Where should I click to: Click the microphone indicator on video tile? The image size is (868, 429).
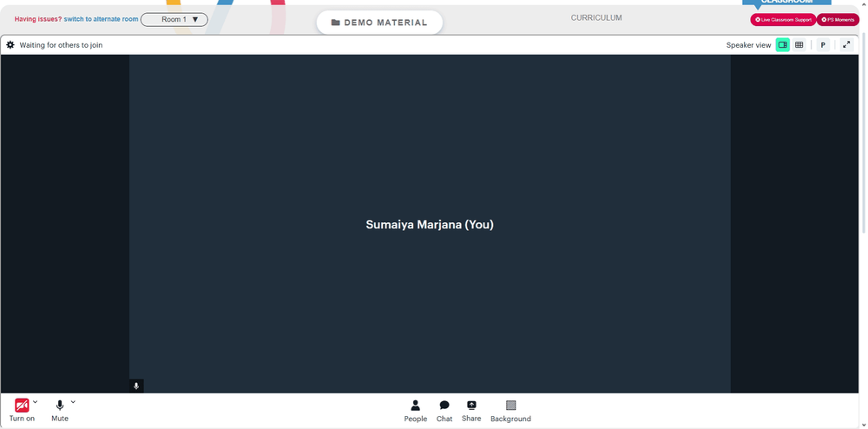(x=136, y=386)
